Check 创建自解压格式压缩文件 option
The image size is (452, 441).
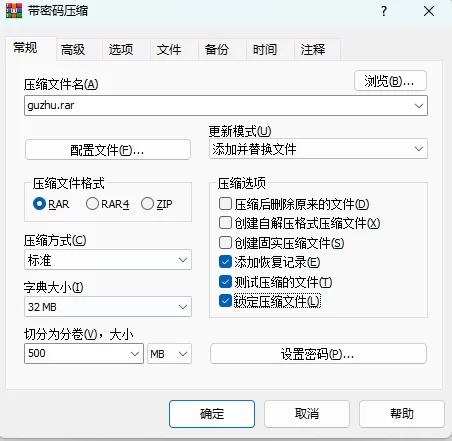point(225,223)
